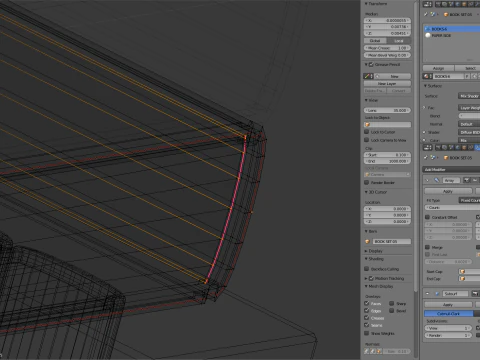Click the object icon next to Item name BOOK SET 05
This screenshot has height=360, width=480.
(367, 242)
